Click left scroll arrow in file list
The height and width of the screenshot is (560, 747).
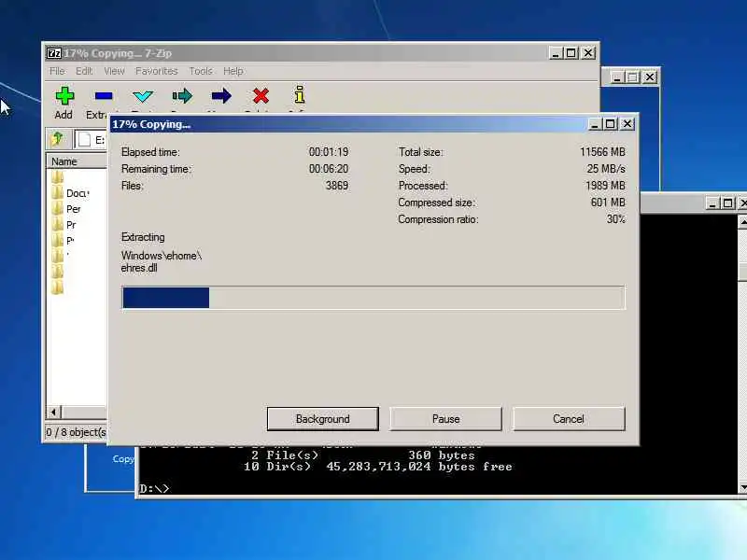point(54,412)
